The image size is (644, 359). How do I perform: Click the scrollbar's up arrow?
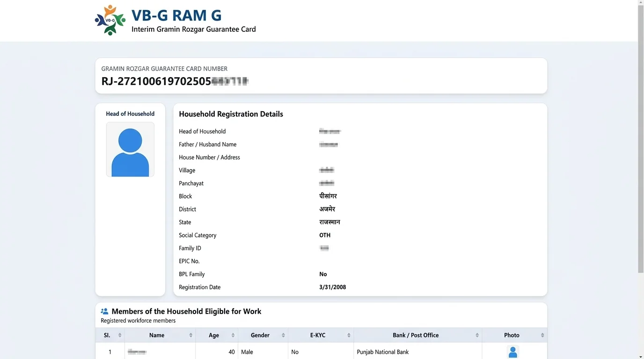pos(641,3)
